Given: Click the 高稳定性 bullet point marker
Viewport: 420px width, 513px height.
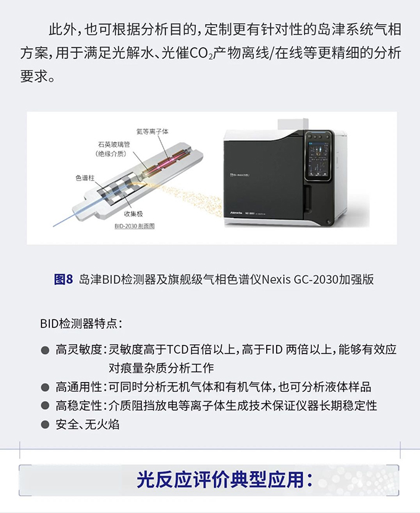Looking at the screenshot, I should [45, 406].
